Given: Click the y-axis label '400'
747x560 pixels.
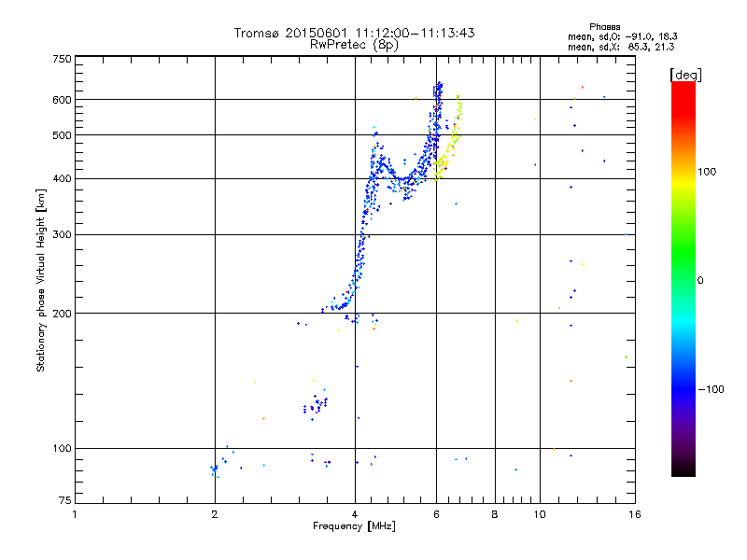Looking at the screenshot, I should 62,179.
